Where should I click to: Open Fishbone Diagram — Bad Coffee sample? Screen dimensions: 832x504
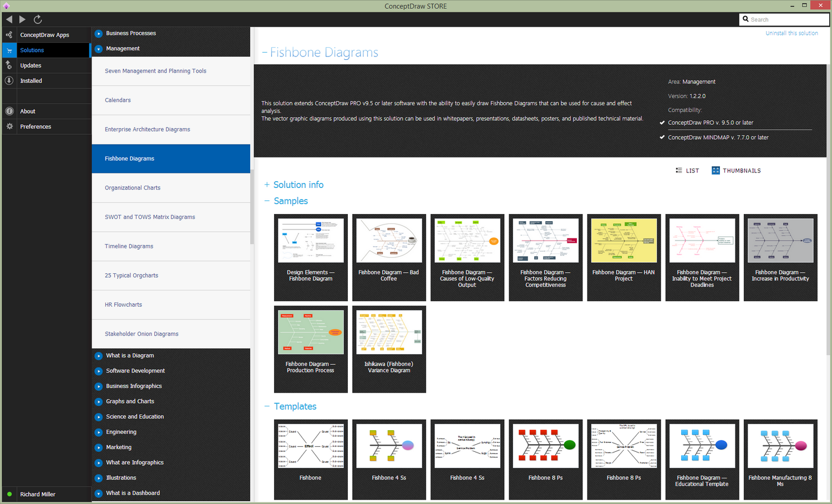click(x=389, y=258)
